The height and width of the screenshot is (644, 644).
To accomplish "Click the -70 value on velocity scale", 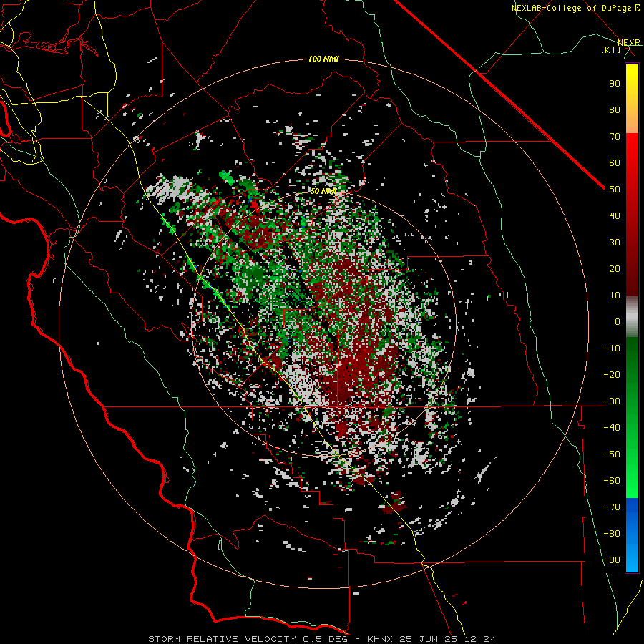I will [612, 507].
